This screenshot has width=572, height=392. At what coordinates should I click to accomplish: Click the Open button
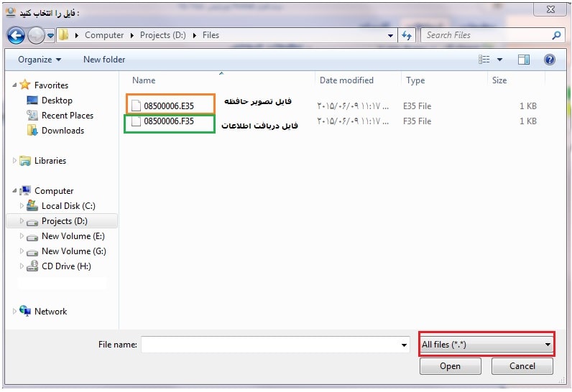(450, 366)
